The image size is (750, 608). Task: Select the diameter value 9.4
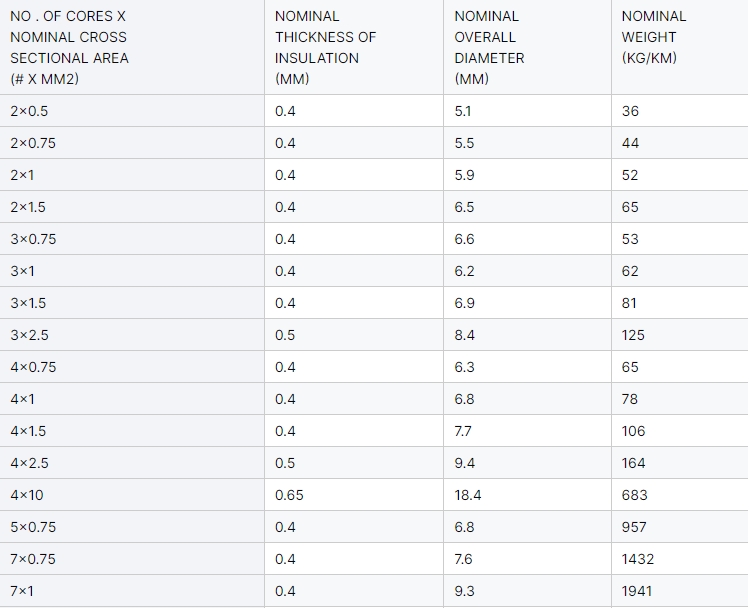tap(464, 463)
